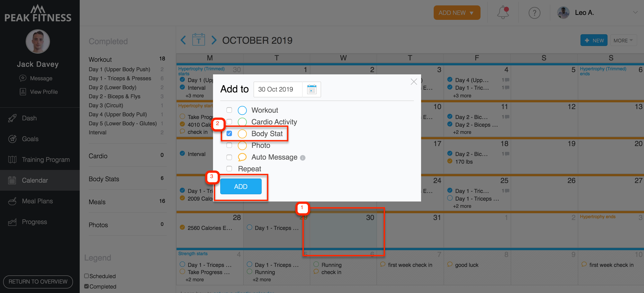Click the Dash rocket icon

point(12,118)
